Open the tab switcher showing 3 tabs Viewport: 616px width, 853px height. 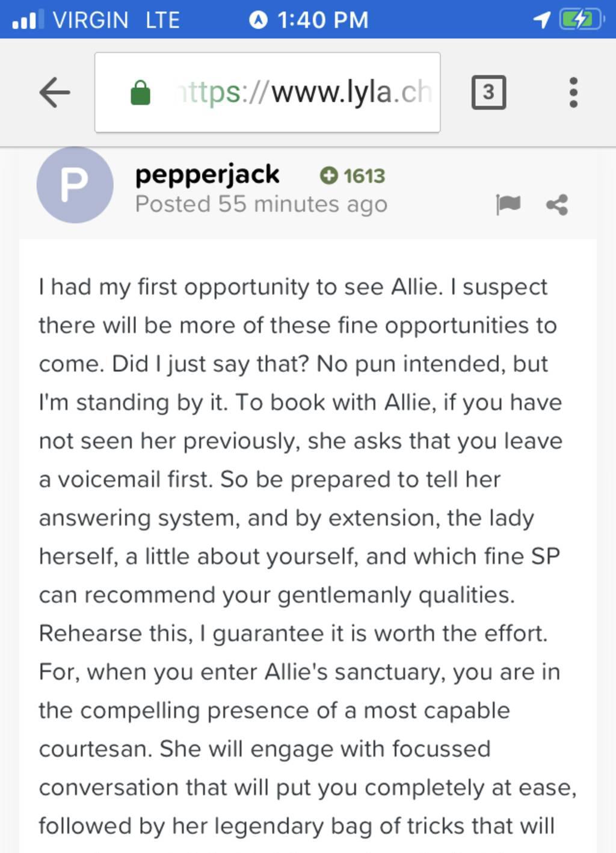coord(488,93)
